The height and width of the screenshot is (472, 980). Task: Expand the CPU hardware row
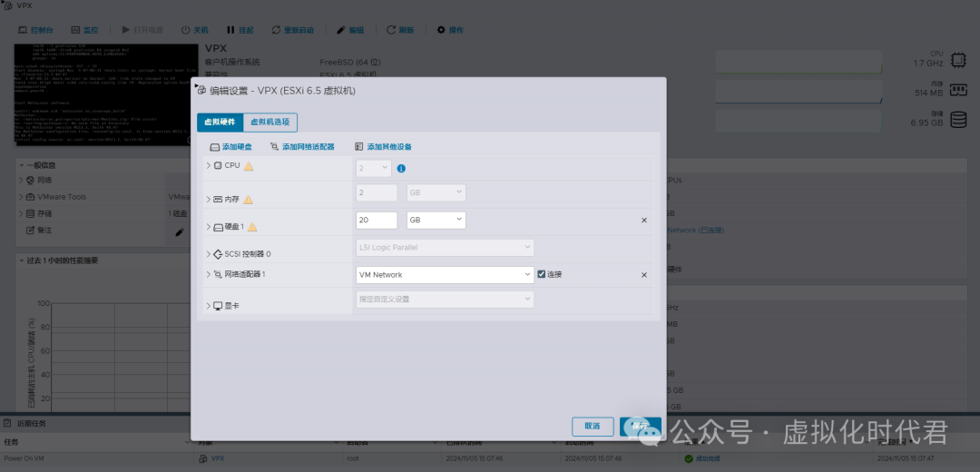209,166
